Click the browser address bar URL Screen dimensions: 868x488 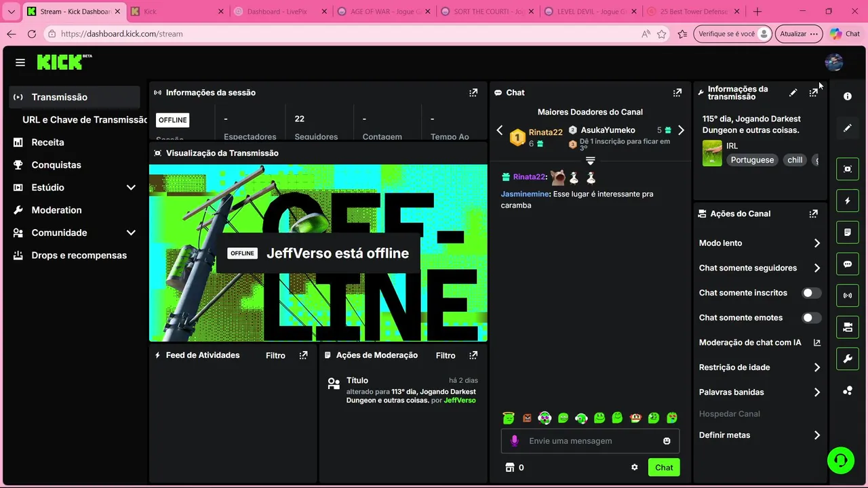(x=122, y=34)
